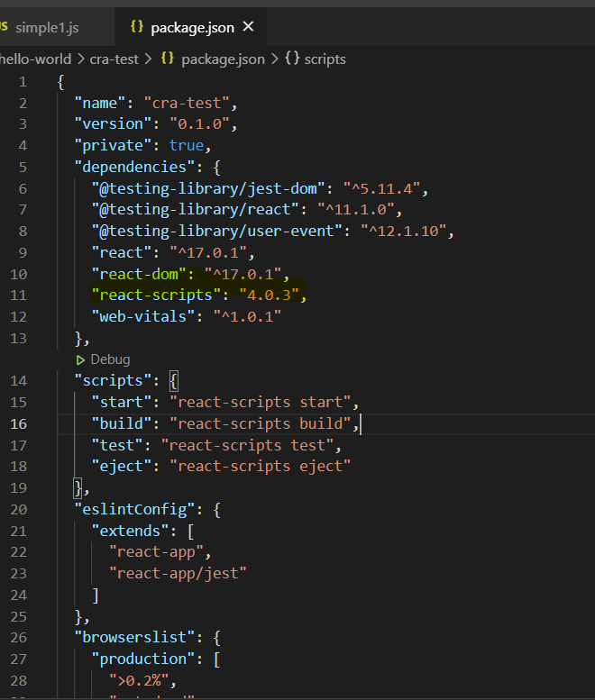Click the Debug CodeLens link
The image size is (595, 700).
(110, 359)
